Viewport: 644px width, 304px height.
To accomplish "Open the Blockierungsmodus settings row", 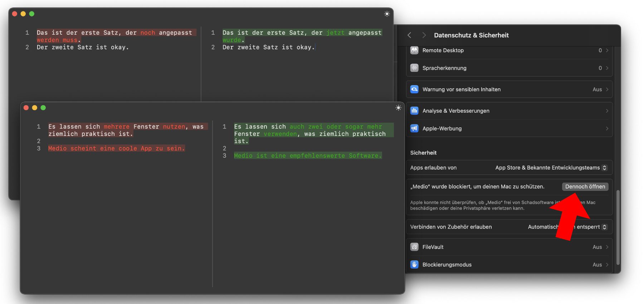I will click(509, 265).
